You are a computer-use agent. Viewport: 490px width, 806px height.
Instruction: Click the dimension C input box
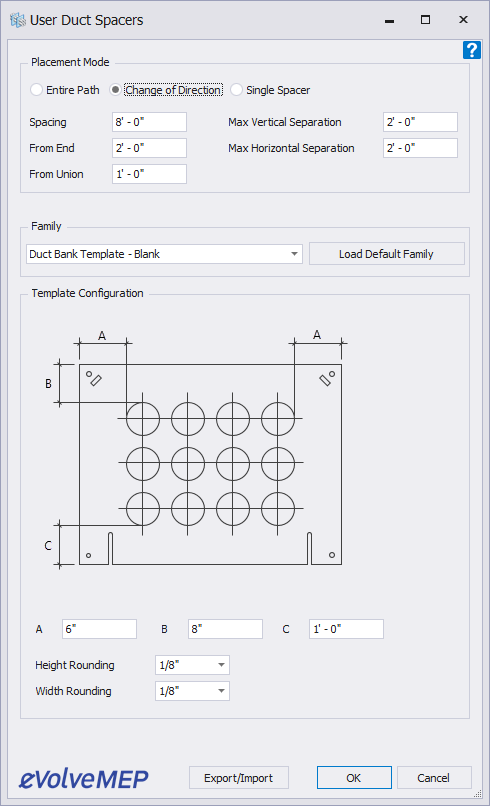coord(347,629)
